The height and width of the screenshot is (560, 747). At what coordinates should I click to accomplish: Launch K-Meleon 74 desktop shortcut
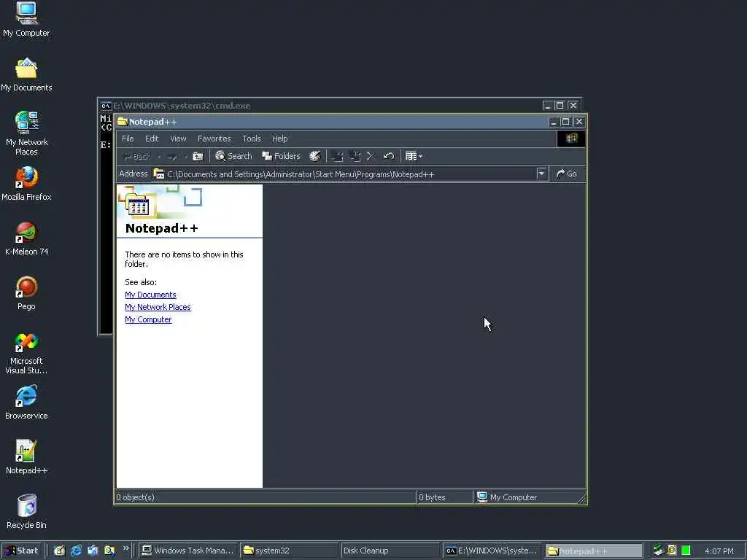click(x=26, y=238)
